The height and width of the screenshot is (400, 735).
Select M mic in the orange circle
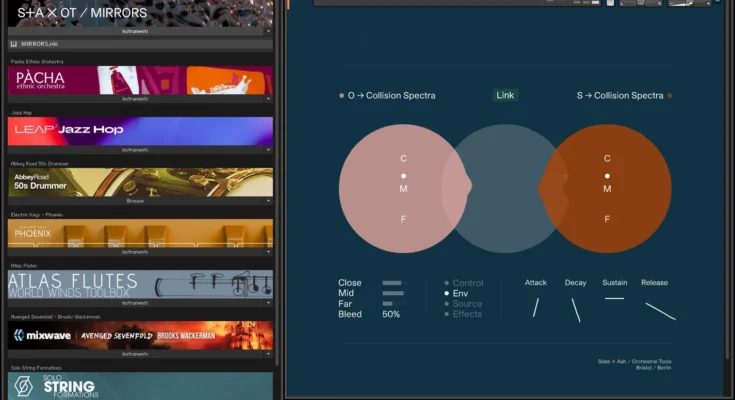pos(607,189)
